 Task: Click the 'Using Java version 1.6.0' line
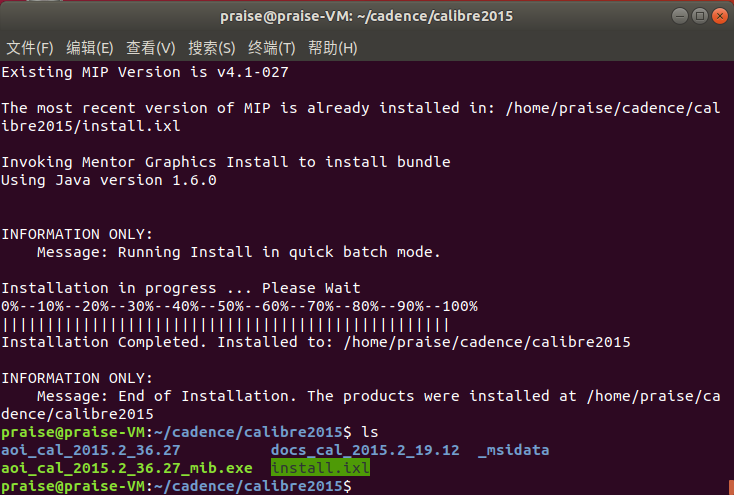click(109, 180)
